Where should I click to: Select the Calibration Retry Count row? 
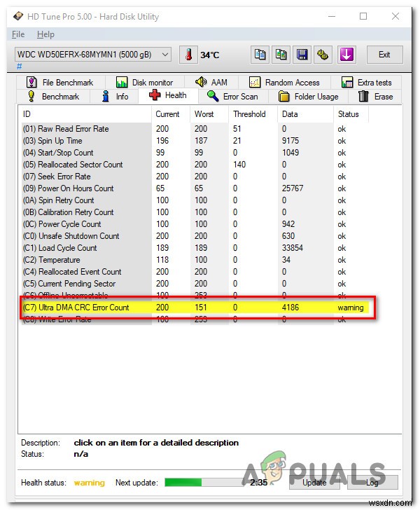(x=195, y=212)
